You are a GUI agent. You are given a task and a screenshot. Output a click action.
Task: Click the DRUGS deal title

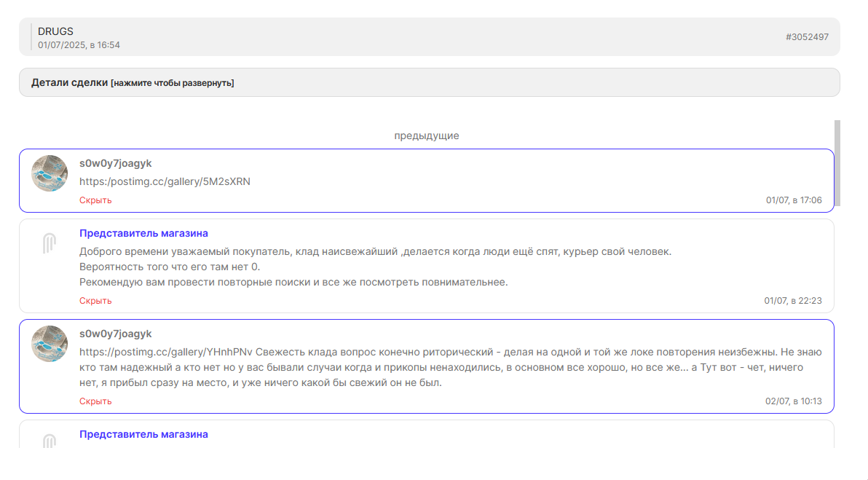(55, 31)
